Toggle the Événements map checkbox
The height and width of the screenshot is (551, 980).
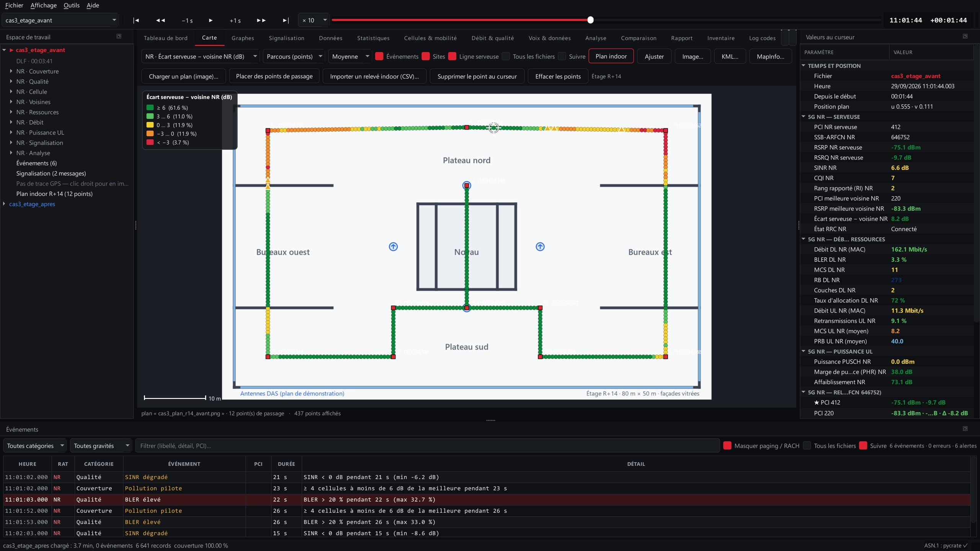click(379, 56)
